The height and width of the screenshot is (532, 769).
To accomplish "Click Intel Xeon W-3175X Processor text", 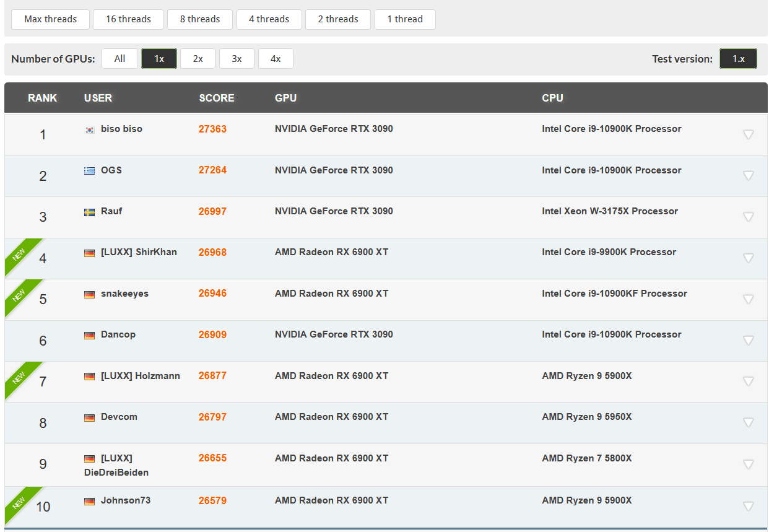I will [610, 211].
